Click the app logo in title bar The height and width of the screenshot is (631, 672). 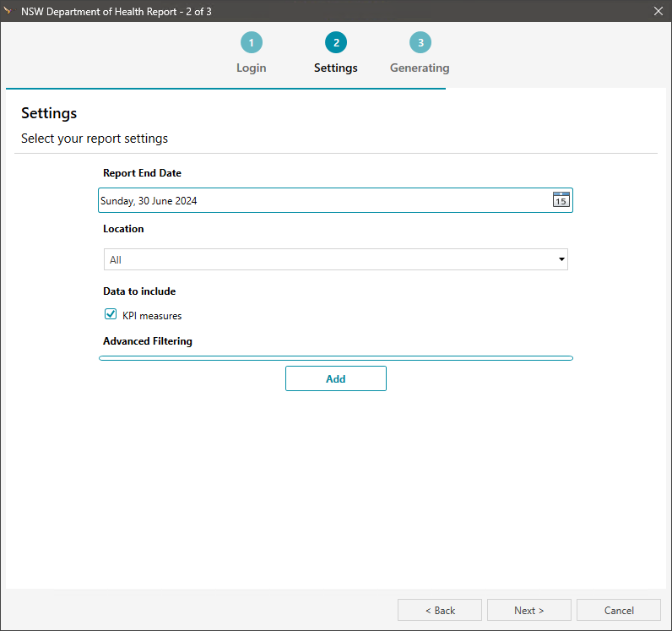click(x=8, y=10)
